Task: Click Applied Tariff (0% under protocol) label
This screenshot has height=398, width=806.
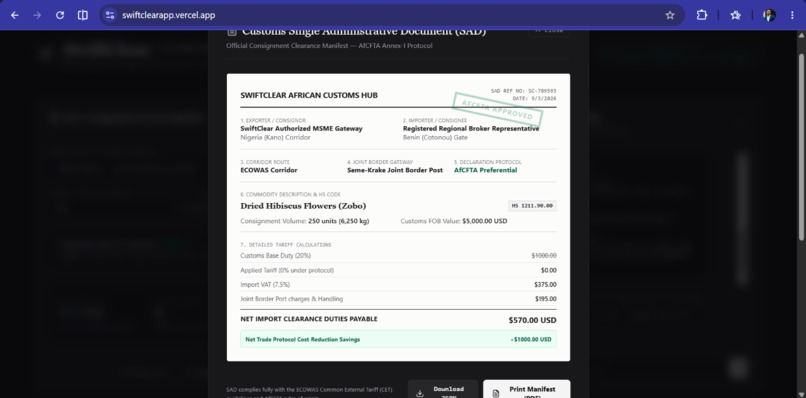Action: tap(287, 270)
